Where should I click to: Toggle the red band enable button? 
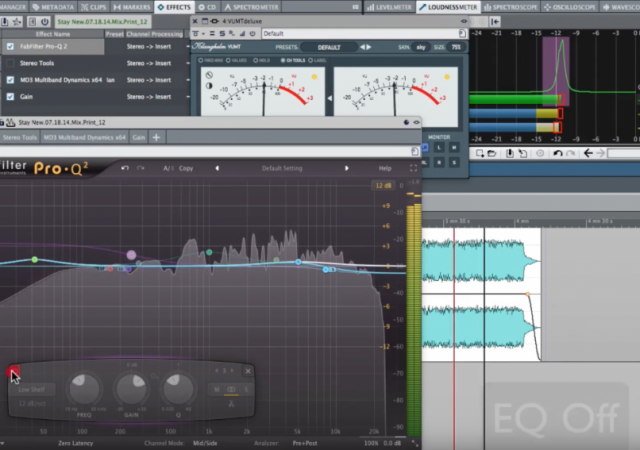point(13,372)
